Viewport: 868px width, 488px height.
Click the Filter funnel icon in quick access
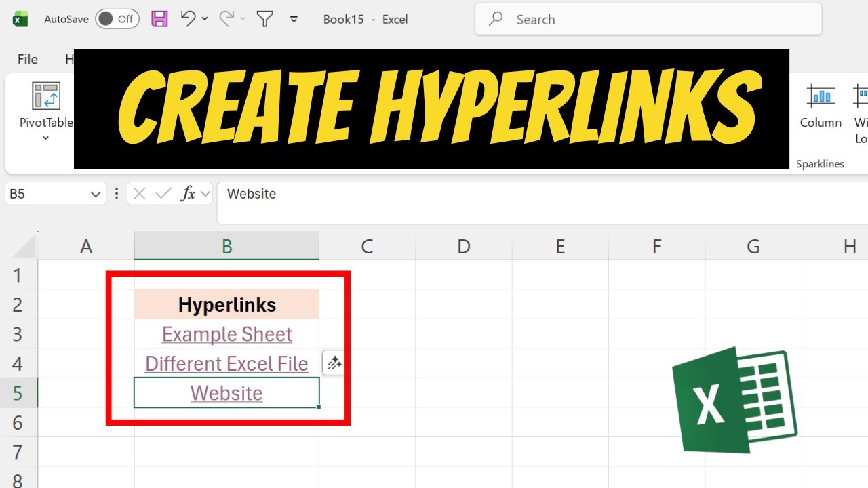point(265,19)
